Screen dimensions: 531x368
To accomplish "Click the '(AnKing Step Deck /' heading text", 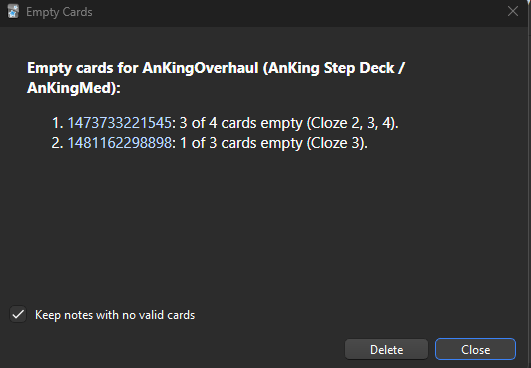I will click(x=334, y=68).
